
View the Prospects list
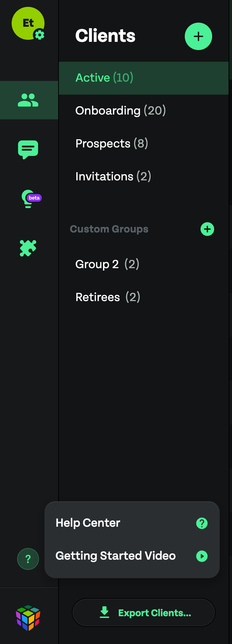pos(112,143)
